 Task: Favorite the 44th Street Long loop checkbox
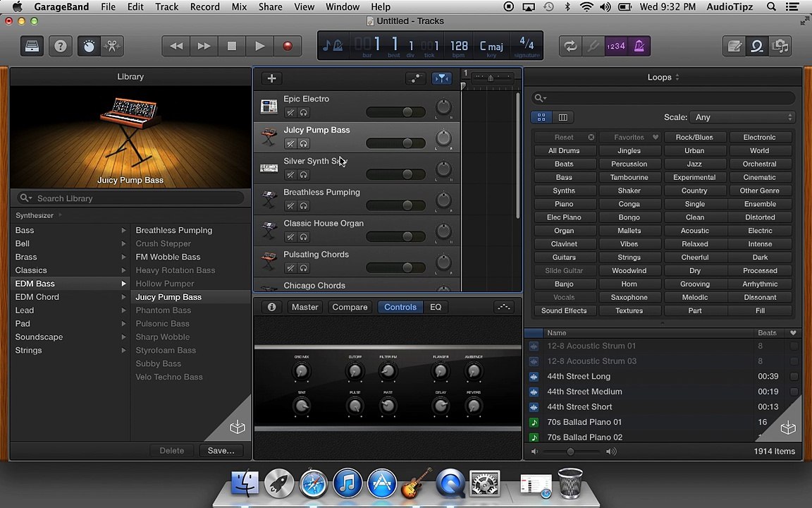coord(794,376)
